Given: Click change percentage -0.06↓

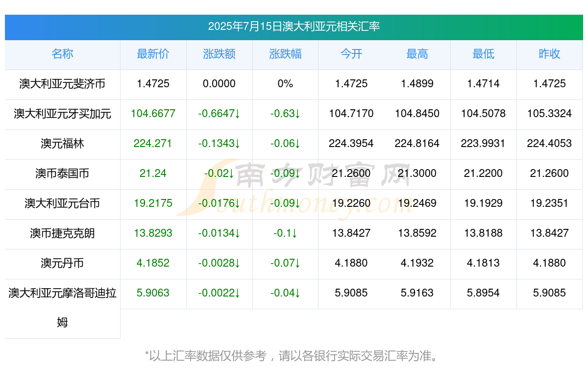Looking at the screenshot, I should click(285, 144).
